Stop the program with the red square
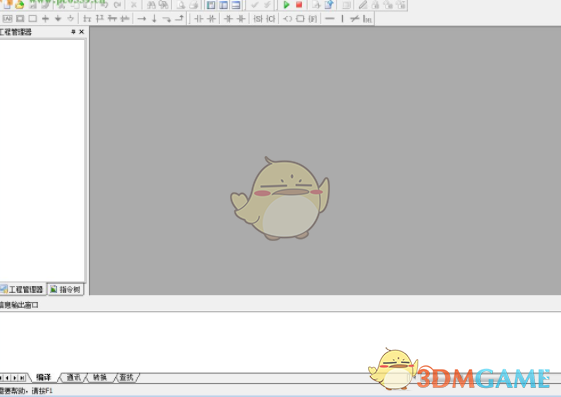Image resolution: width=561 pixels, height=397 pixels. [299, 5]
